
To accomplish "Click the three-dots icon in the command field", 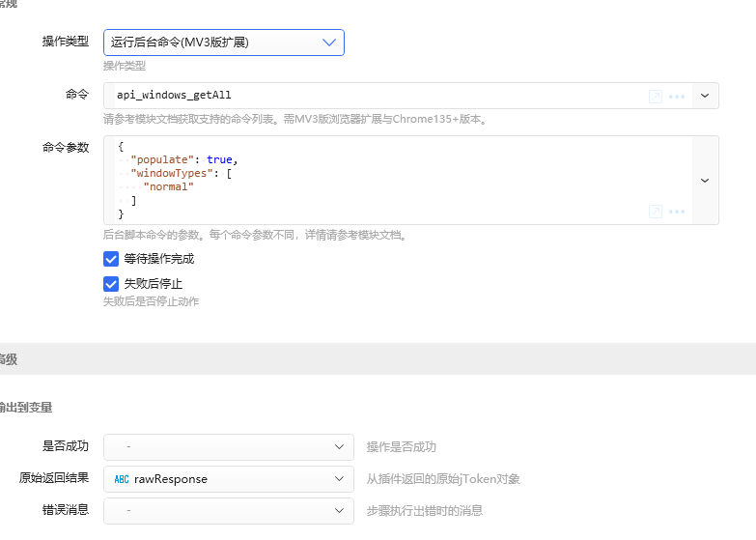I will point(677,97).
